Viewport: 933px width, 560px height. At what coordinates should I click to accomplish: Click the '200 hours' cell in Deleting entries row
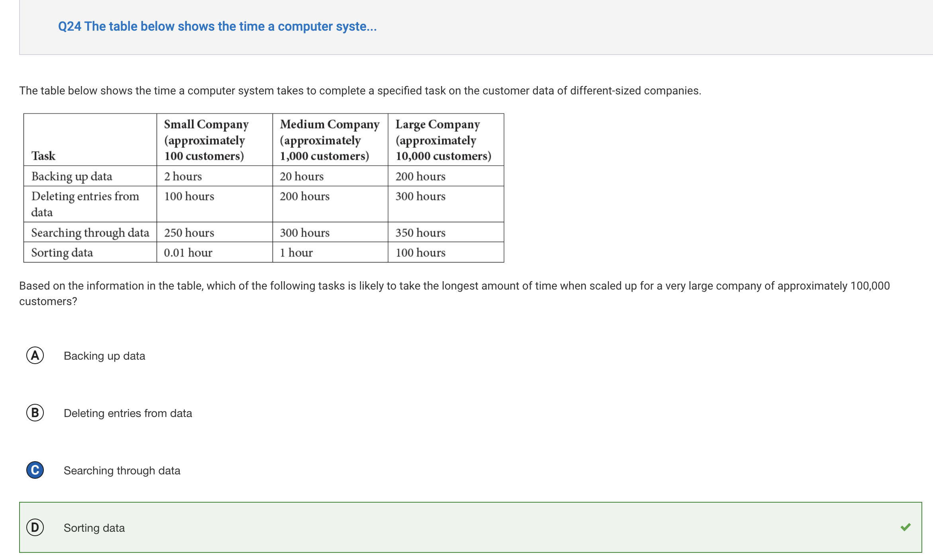tap(330, 204)
